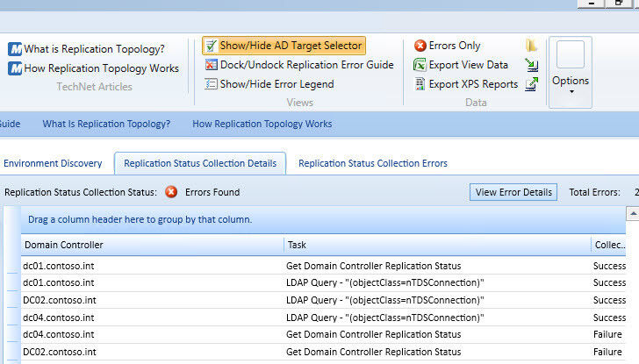
Task: Click the Domain Controller column header
Action: point(151,245)
